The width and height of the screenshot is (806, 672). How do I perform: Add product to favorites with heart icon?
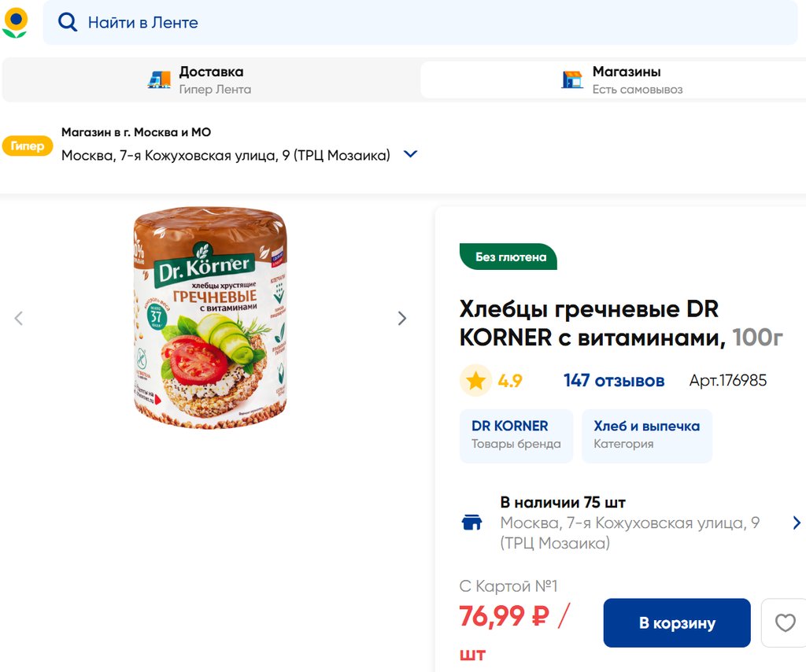point(785,623)
